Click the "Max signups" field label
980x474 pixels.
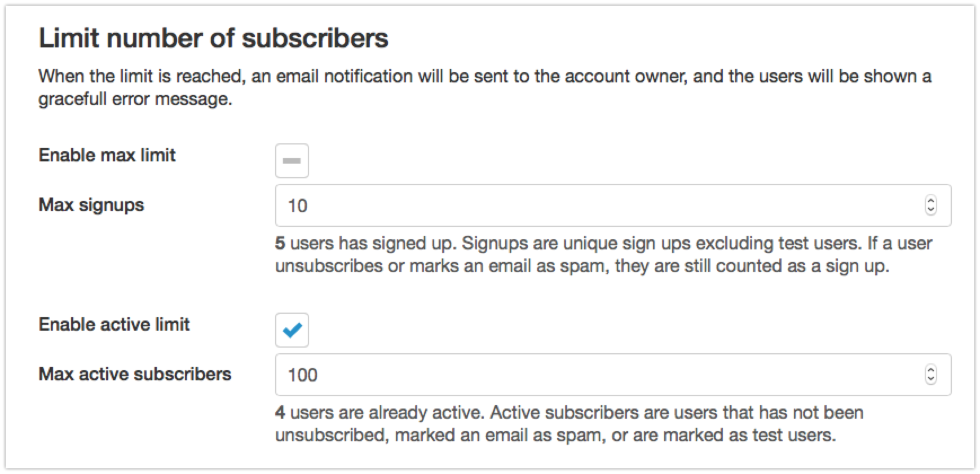(x=91, y=205)
